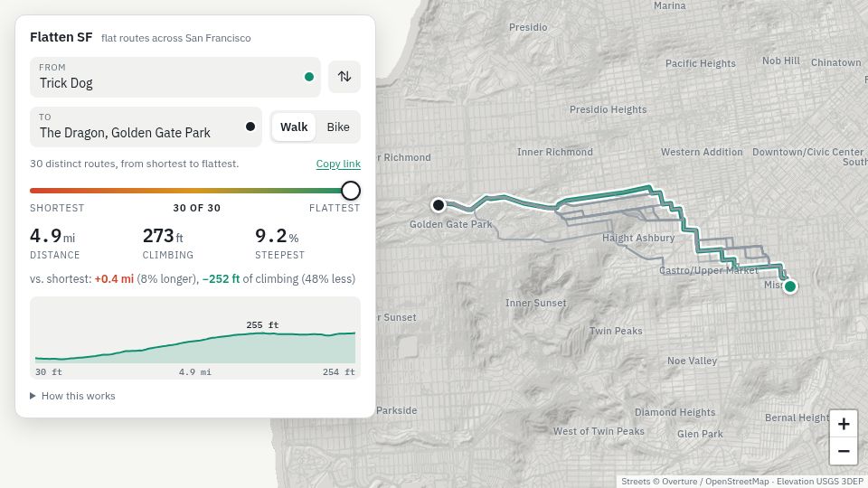
Task: Click the route slider handle at Flattest
Action: (351, 191)
